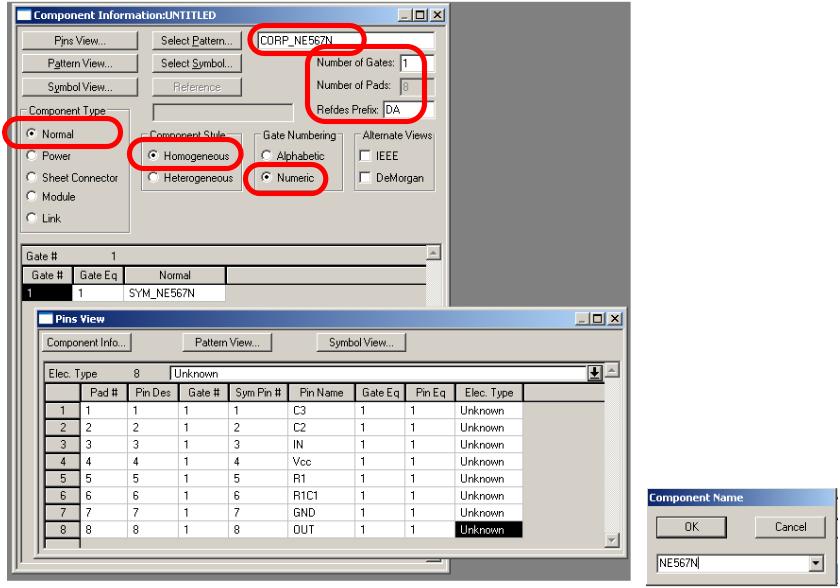Close the Pins View window
The height and width of the screenshot is (588, 840).
(x=615, y=319)
